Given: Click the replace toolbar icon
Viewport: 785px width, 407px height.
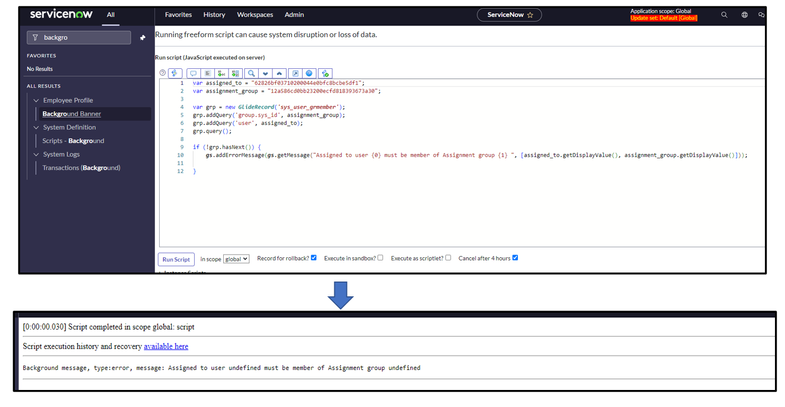Looking at the screenshot, I should [221, 73].
